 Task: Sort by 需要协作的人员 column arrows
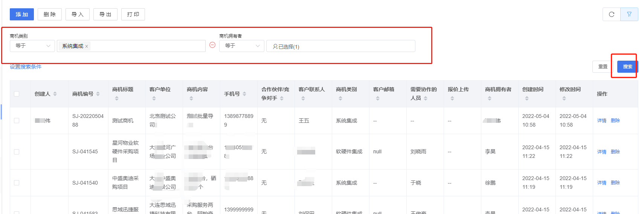[426, 98]
